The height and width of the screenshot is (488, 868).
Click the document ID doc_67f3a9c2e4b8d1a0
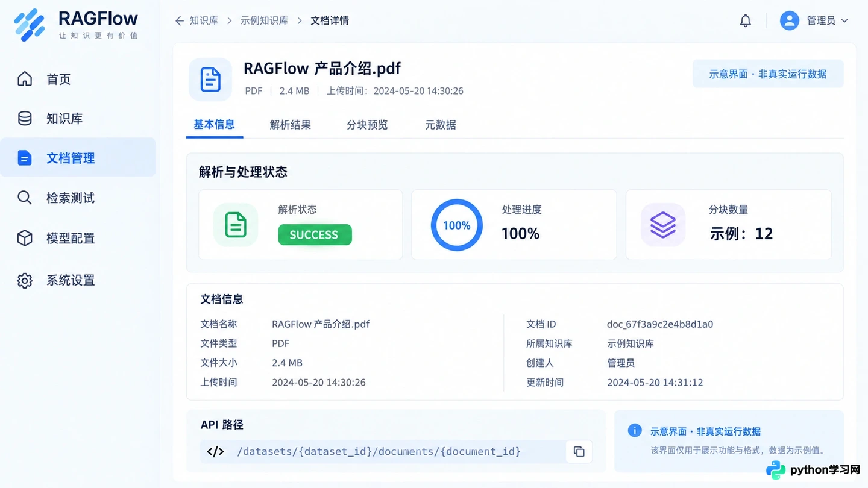[x=660, y=324]
